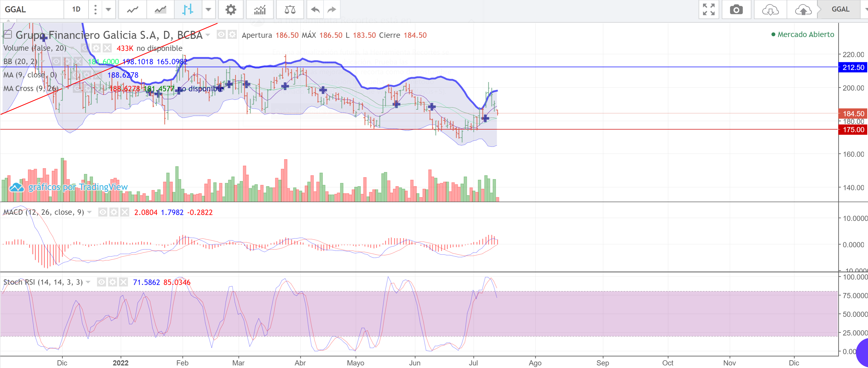Open the Volume (false, 20) legend dropdown
Screen dimensions: 868x368
pyautogui.click(x=72, y=48)
